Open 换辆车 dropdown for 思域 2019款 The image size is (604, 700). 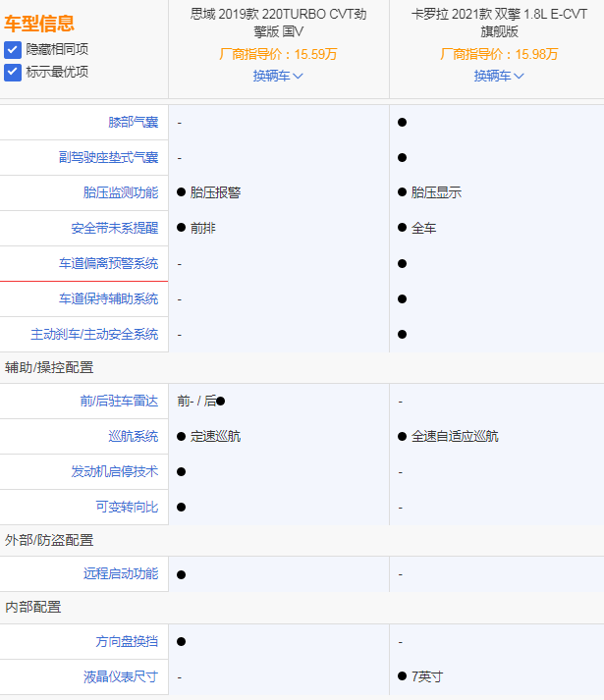(x=278, y=76)
